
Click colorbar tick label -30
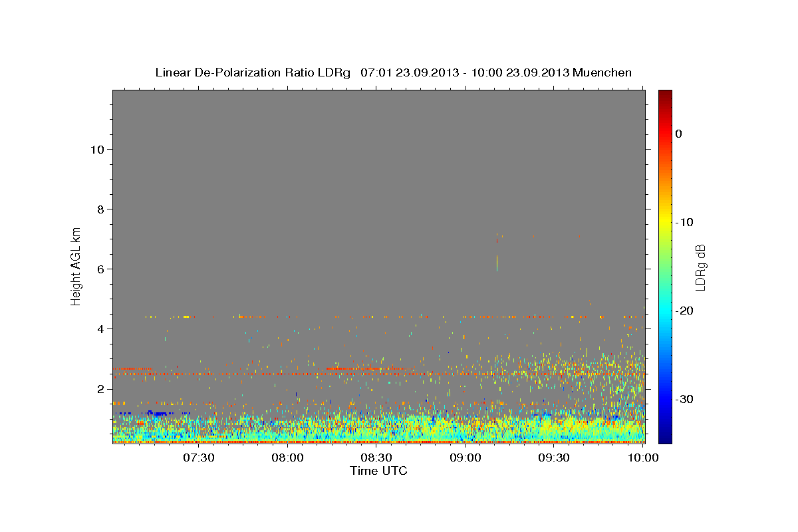tap(685, 399)
